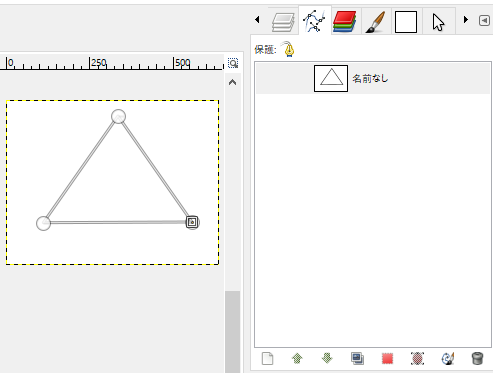
Task: Open the Pointer information tab
Action: coord(438,22)
